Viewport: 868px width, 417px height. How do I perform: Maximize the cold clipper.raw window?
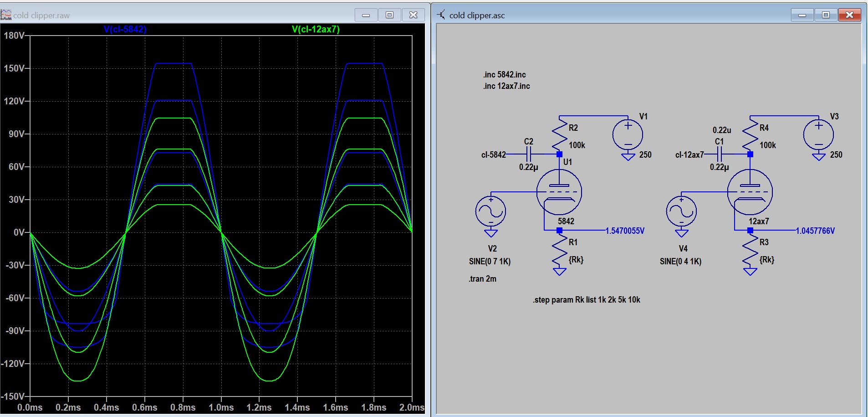(x=390, y=15)
